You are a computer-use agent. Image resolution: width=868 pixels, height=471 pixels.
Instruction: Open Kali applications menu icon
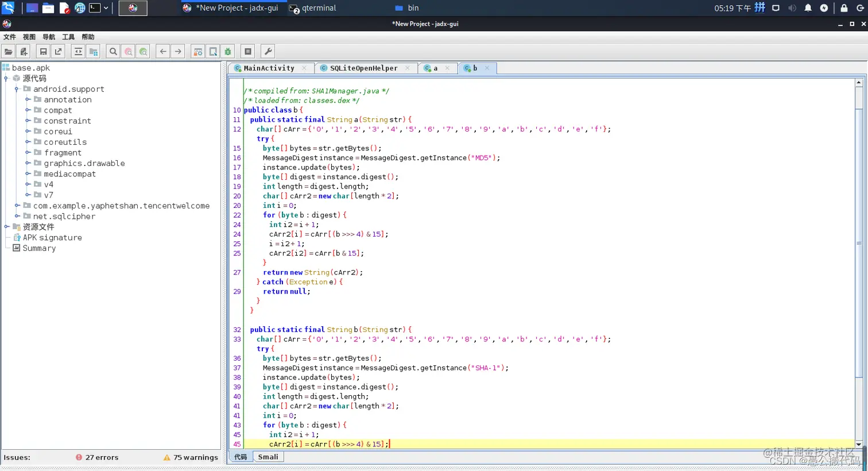pos(8,8)
